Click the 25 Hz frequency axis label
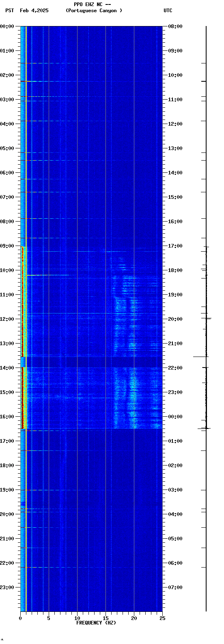The width and height of the screenshot is (224, 644). [x=162, y=618]
